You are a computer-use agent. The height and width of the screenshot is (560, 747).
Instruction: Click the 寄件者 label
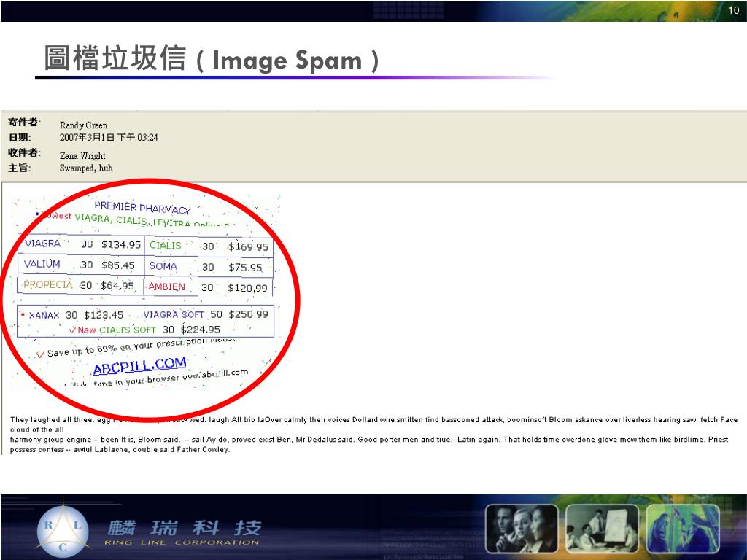pyautogui.click(x=24, y=122)
